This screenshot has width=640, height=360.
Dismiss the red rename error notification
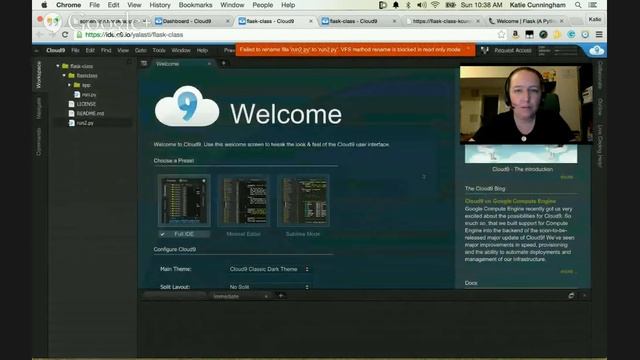468,49
